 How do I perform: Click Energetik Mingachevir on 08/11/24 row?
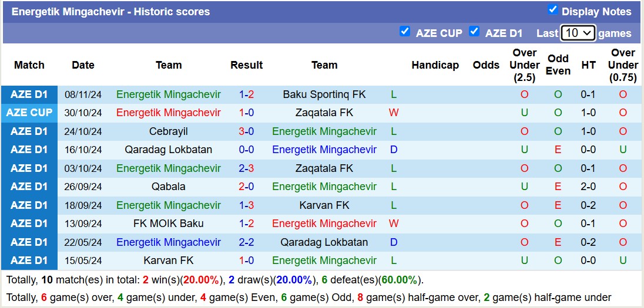(169, 94)
